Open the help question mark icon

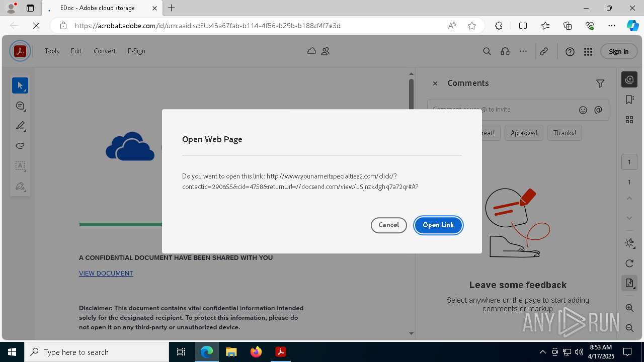[x=570, y=51]
